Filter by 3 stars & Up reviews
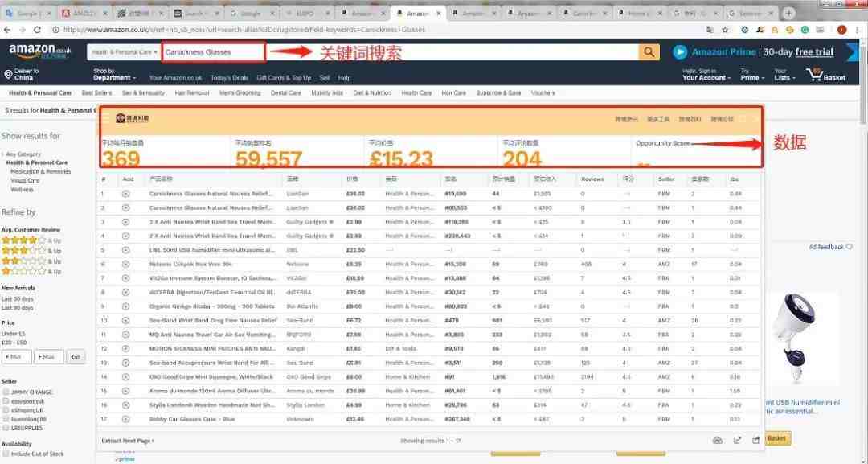 click(x=31, y=251)
